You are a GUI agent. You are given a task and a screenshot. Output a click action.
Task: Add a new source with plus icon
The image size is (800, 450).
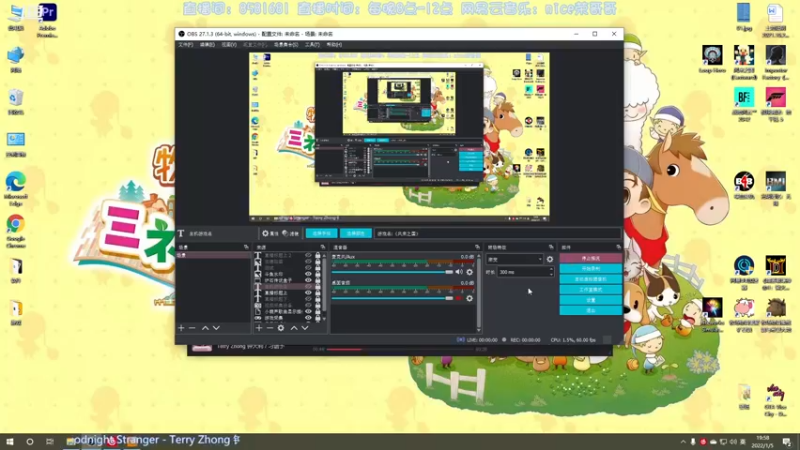point(259,328)
